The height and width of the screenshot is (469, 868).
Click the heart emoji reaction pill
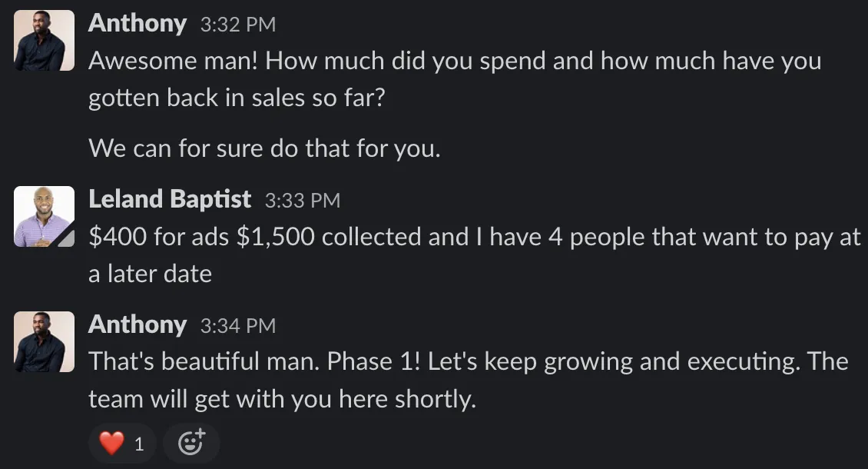[x=122, y=444]
